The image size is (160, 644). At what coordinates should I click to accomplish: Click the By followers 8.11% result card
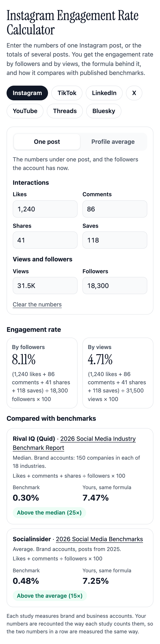point(42,373)
